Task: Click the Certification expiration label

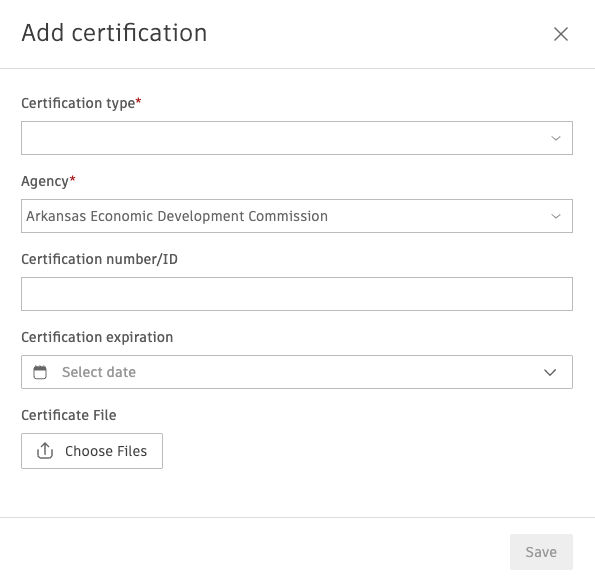Action: point(97,337)
